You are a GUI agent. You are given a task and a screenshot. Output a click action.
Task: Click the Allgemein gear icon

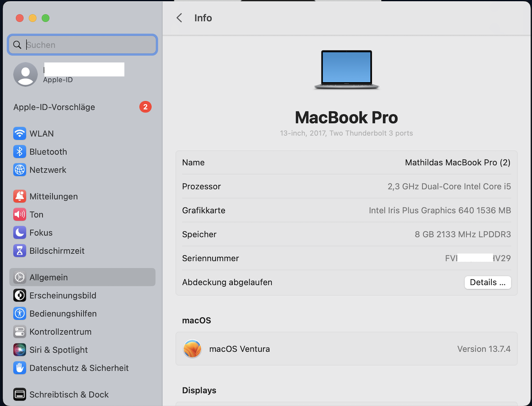tap(20, 277)
